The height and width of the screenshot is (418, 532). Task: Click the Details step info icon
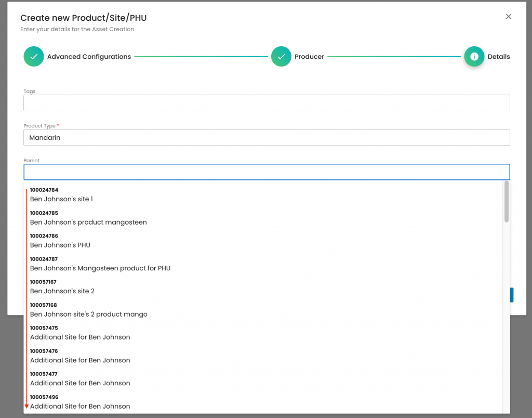click(x=474, y=57)
